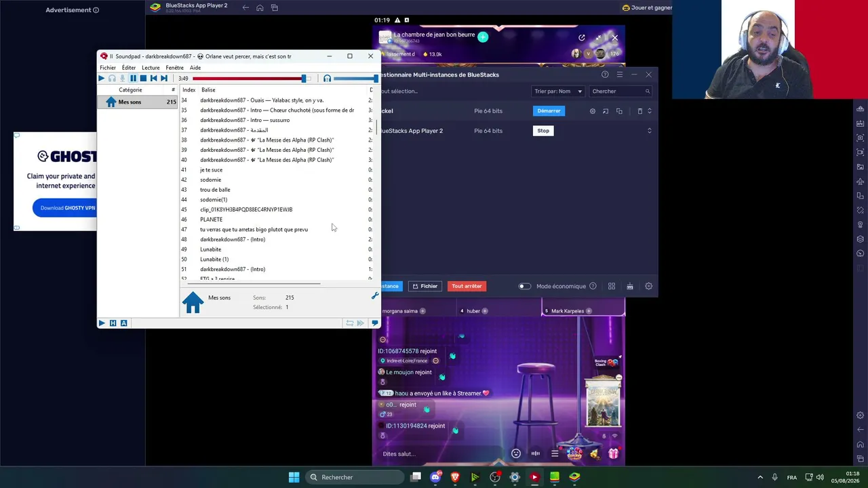Screen dimensions: 868x488
Task: Open the Windows Start menu
Action: coord(294,477)
